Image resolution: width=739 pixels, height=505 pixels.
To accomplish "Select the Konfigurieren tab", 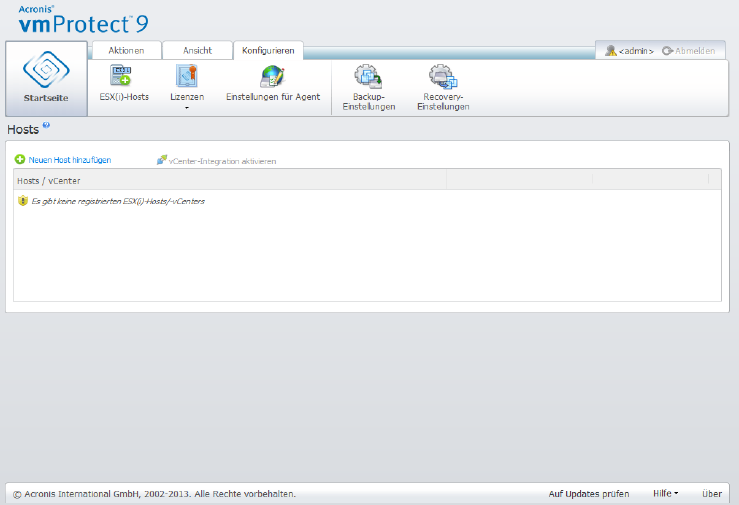I will (268, 50).
